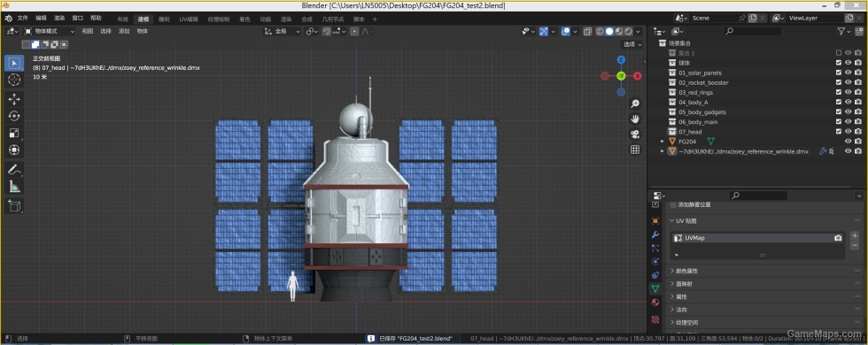Activate the Rotate tool
The width and height of the screenshot is (868, 345).
coord(14,116)
